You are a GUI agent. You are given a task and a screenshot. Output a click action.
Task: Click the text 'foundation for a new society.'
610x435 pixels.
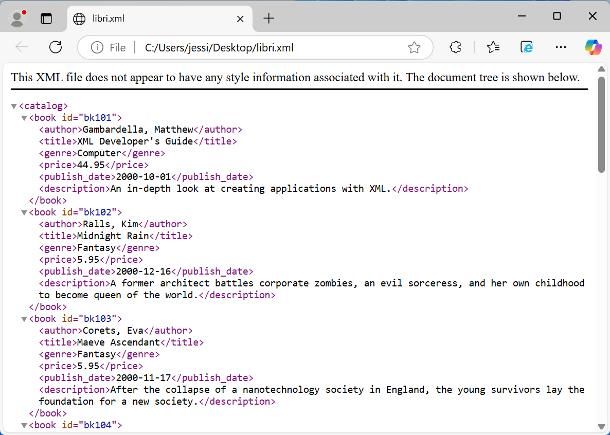pos(119,402)
